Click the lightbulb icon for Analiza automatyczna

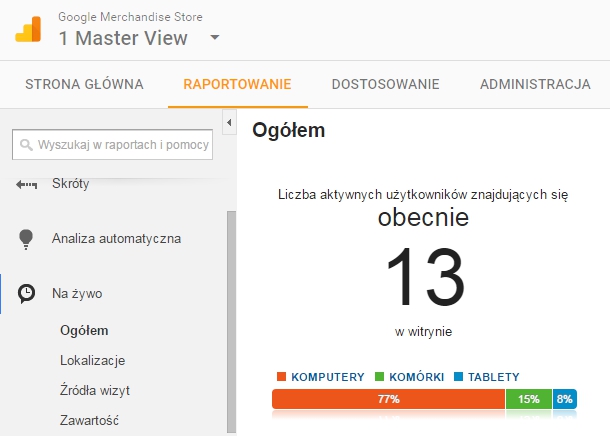(27, 239)
